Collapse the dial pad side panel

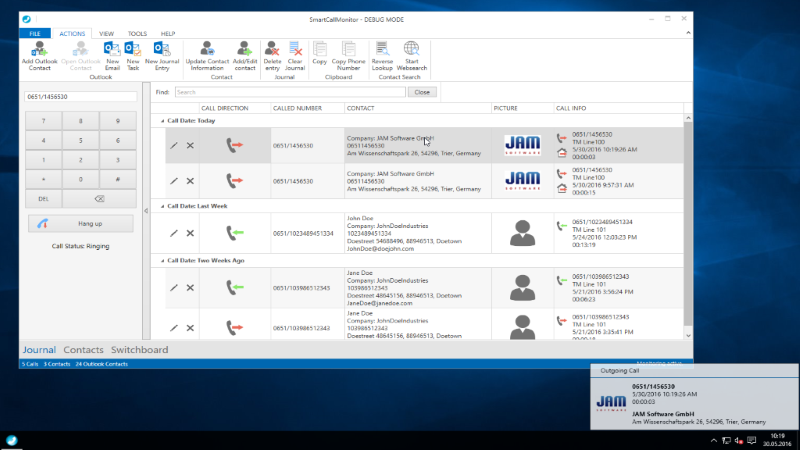coord(146,211)
